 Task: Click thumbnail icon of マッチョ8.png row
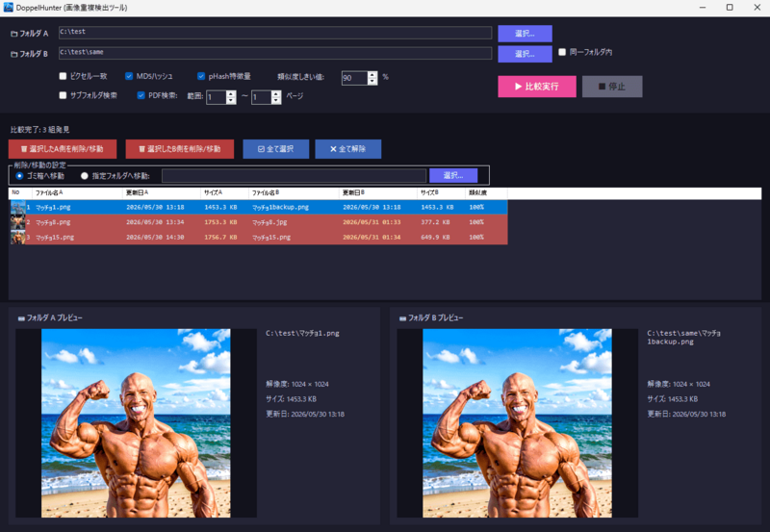click(17, 222)
